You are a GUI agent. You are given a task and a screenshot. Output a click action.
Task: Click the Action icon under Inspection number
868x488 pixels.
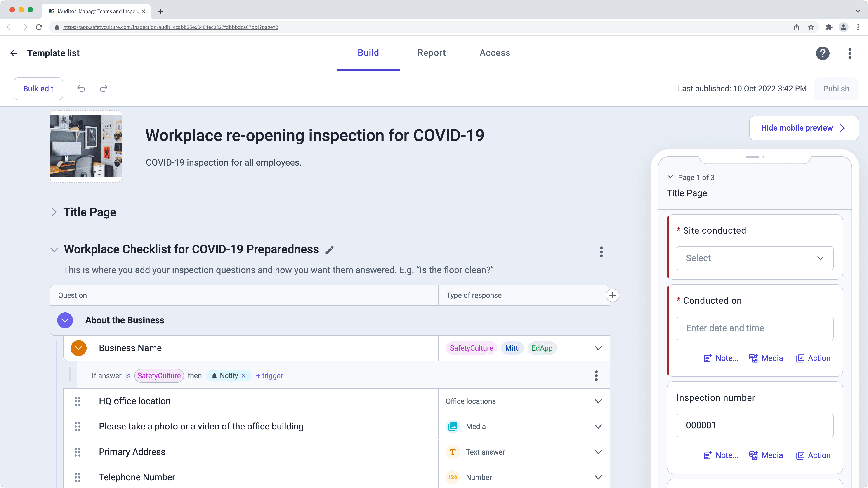801,455
